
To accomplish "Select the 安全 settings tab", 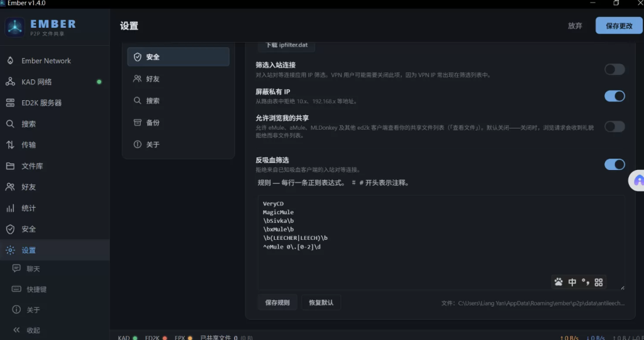I will click(178, 57).
